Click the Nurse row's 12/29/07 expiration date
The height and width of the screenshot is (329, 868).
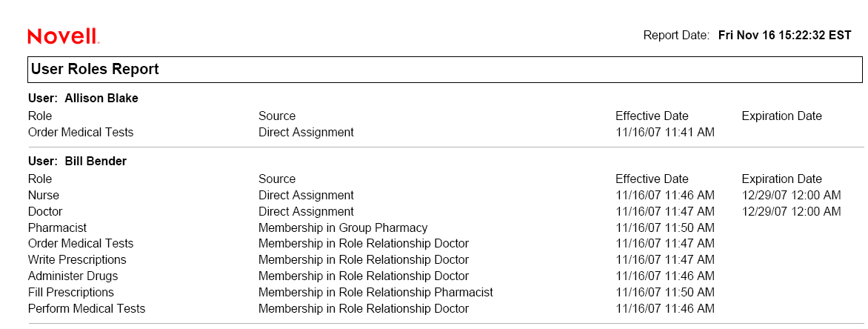pyautogui.click(x=791, y=195)
